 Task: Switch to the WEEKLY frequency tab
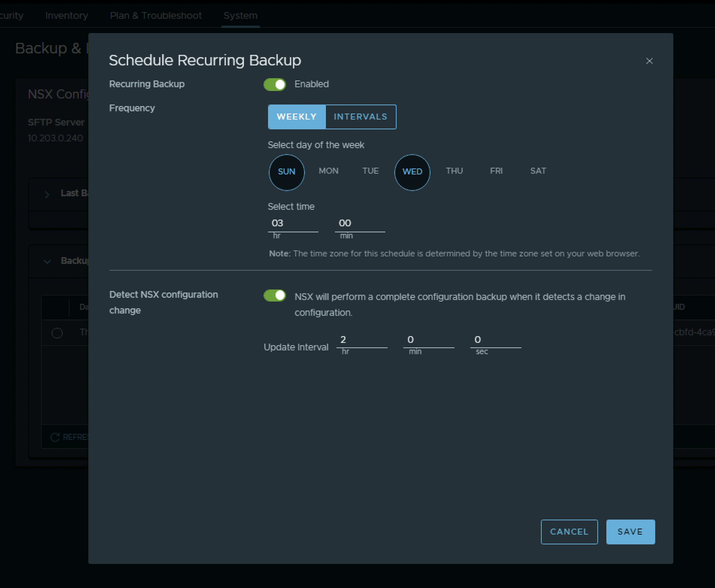coord(297,117)
